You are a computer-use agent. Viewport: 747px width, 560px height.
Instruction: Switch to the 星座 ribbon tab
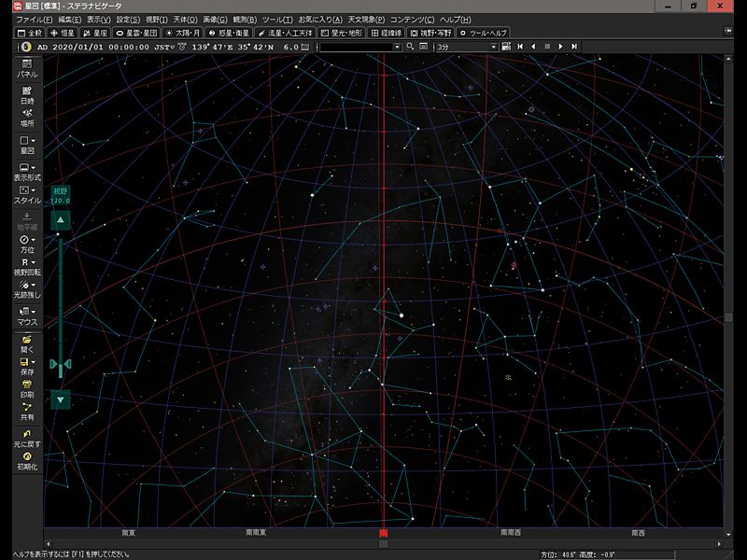95,33
